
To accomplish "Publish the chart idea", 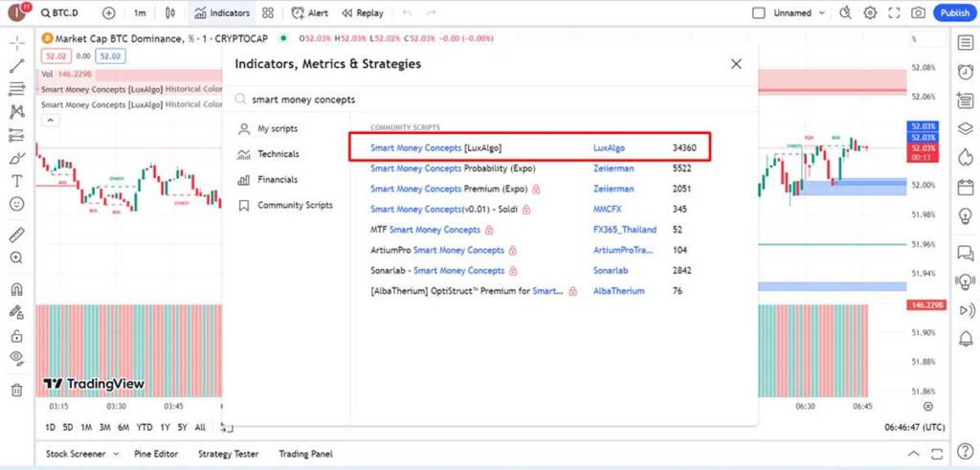I will (954, 12).
